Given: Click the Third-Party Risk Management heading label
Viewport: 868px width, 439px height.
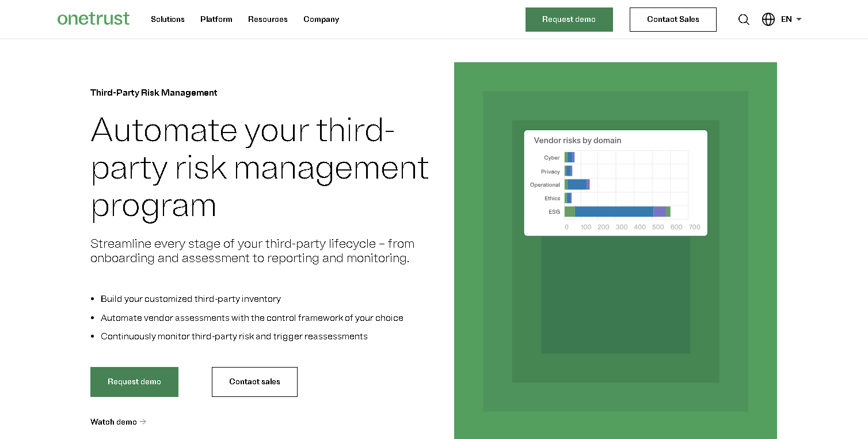Looking at the screenshot, I should click(154, 93).
